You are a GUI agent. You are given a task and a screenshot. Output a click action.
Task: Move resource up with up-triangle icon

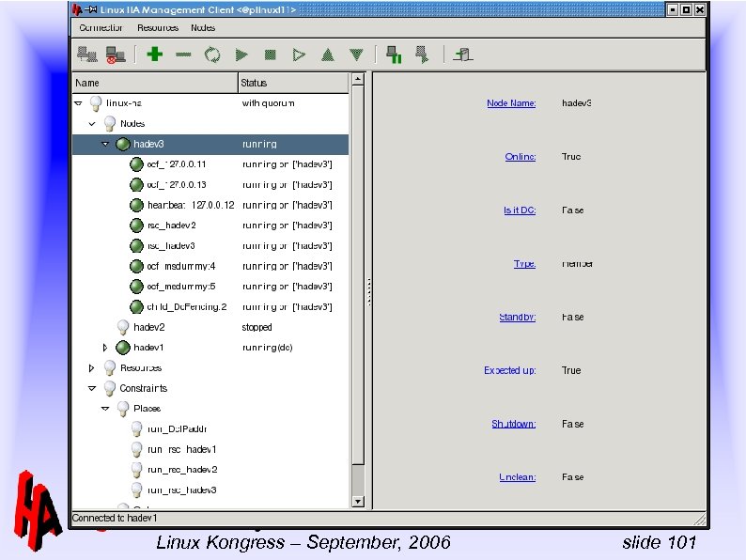pyautogui.click(x=327, y=55)
